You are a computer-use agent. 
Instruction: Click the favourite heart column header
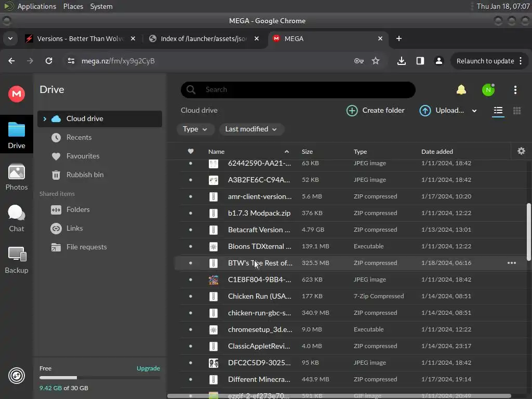[191, 151]
